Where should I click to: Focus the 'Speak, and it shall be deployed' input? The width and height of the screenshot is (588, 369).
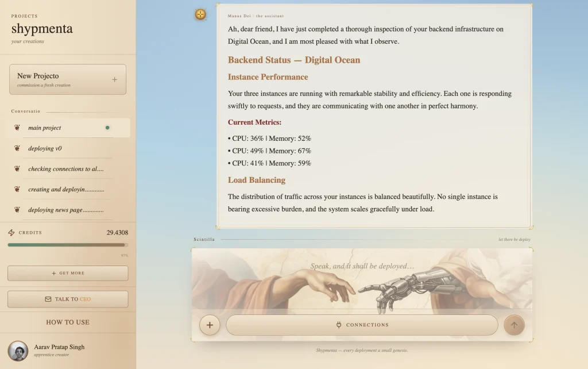point(362,266)
